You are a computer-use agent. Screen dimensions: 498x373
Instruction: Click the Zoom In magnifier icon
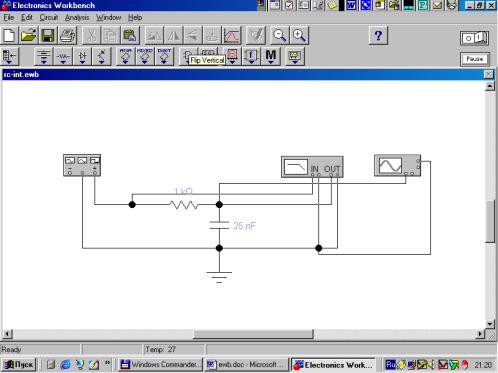pyautogui.click(x=299, y=35)
